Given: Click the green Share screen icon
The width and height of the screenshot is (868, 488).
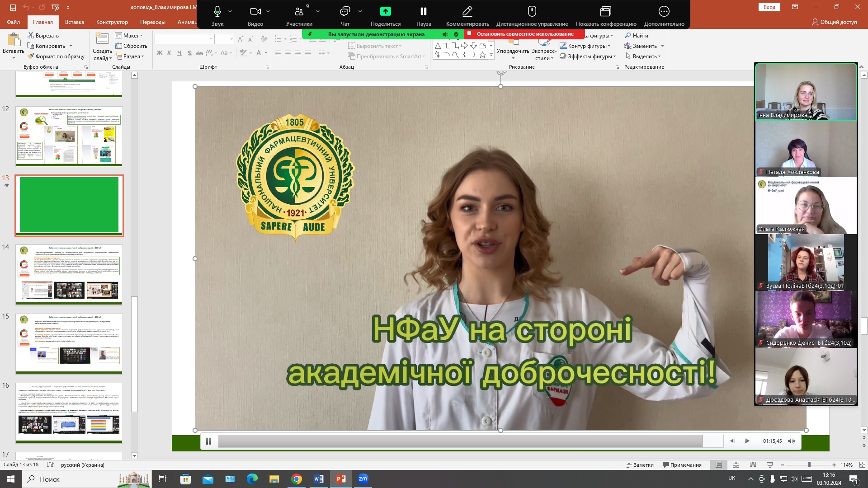Looking at the screenshot, I should pos(386,11).
